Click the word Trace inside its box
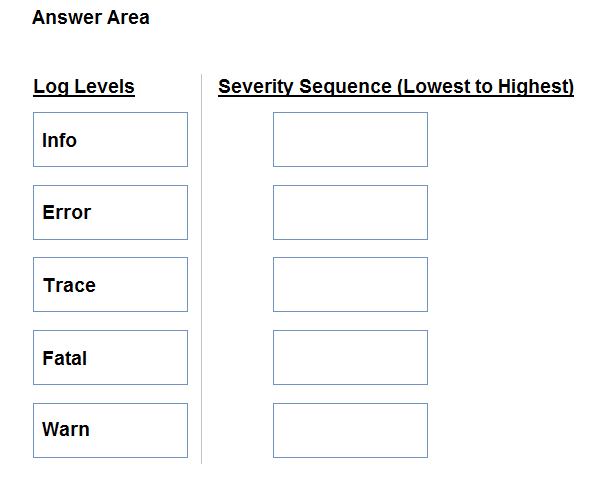Screen dimensions: 590x490 click(x=69, y=285)
